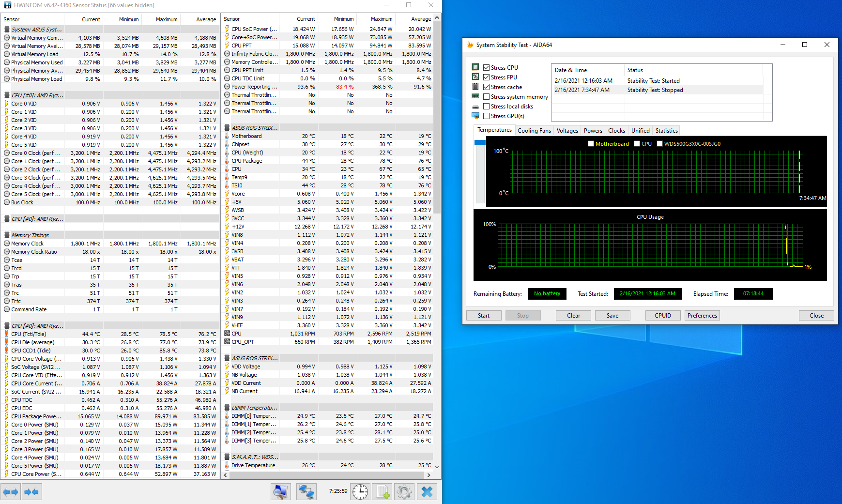Image resolution: width=842 pixels, height=504 pixels.
Task: Switch to the Voltages tab
Action: pyautogui.click(x=567, y=131)
